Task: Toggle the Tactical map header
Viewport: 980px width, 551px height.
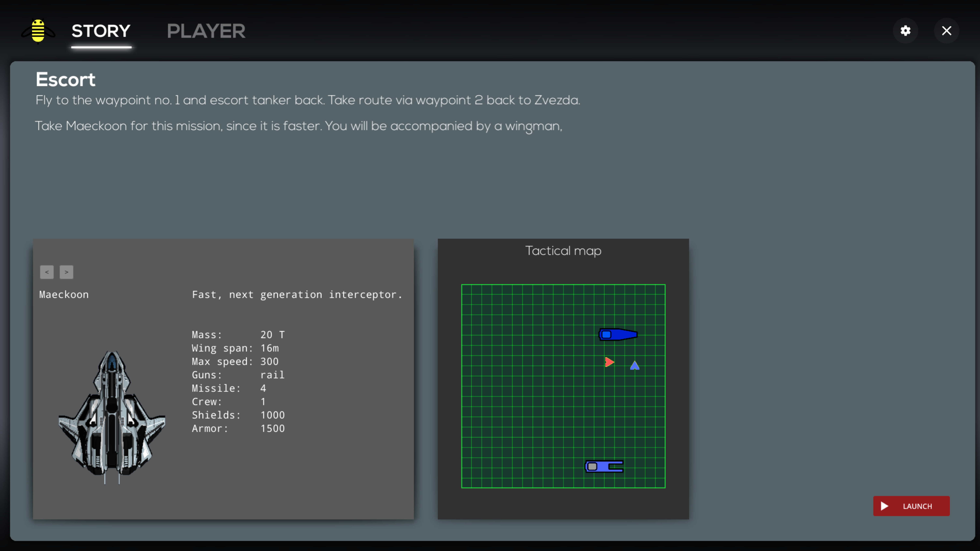Action: (x=563, y=251)
